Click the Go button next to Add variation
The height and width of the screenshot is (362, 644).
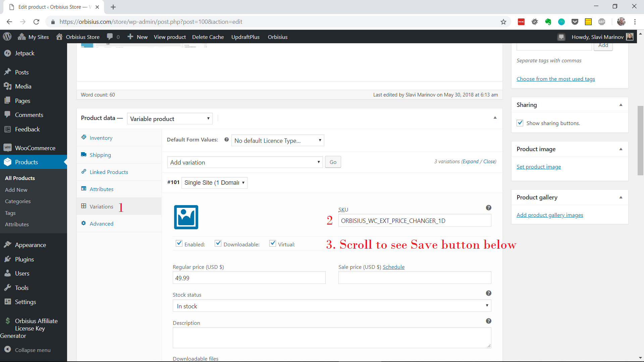pos(333,162)
